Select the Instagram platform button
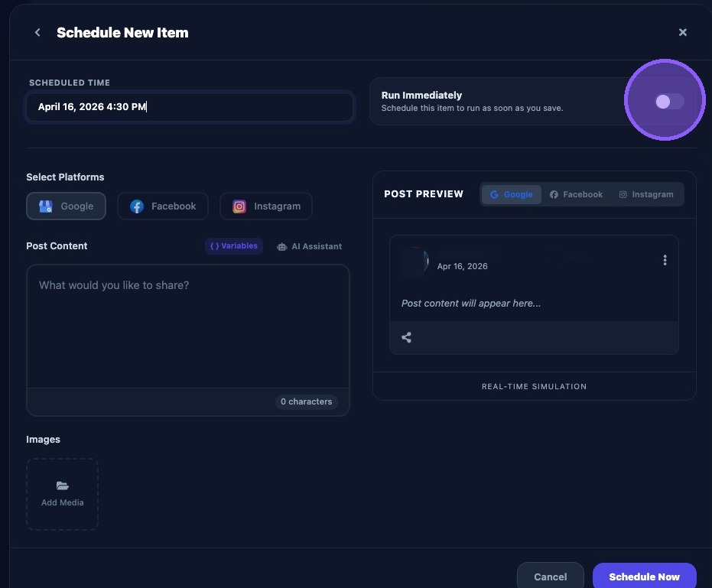 [x=266, y=206]
